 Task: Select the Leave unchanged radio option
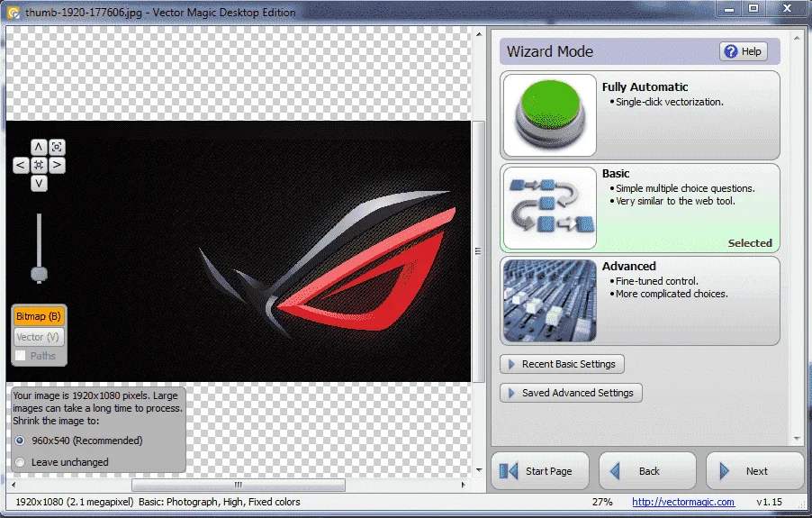20,462
